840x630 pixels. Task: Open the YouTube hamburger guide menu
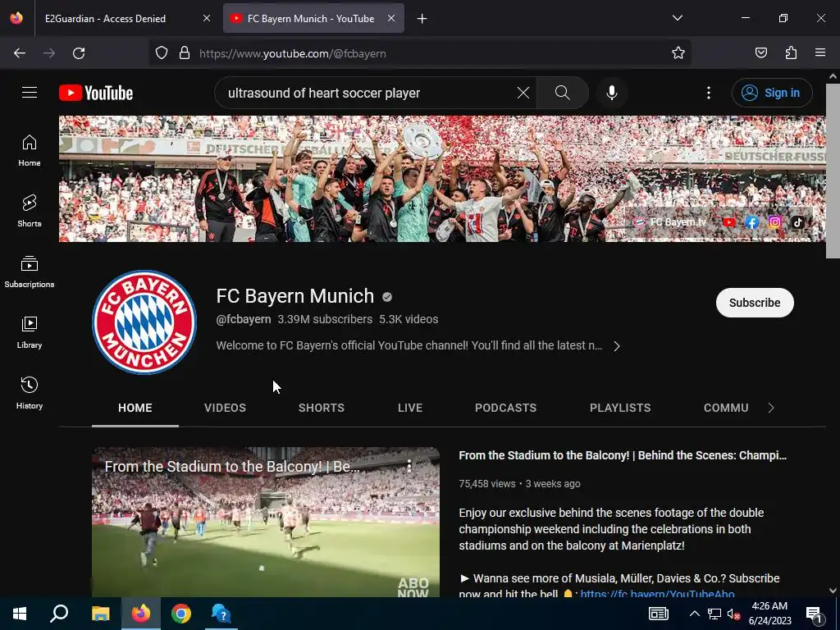[x=30, y=93]
